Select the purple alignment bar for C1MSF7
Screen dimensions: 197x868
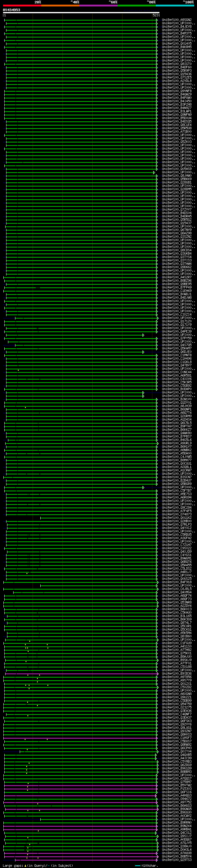pos(80,738)
